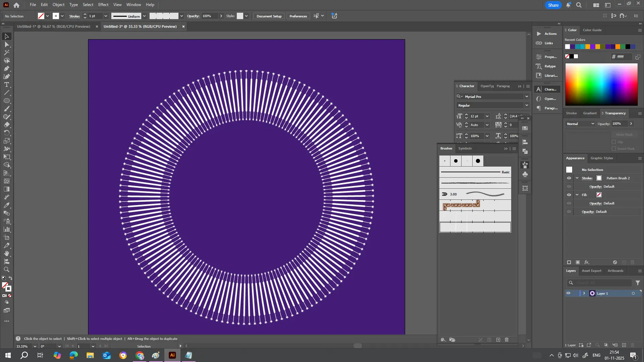
Task: Select the Selection tool
Action: (x=6, y=36)
